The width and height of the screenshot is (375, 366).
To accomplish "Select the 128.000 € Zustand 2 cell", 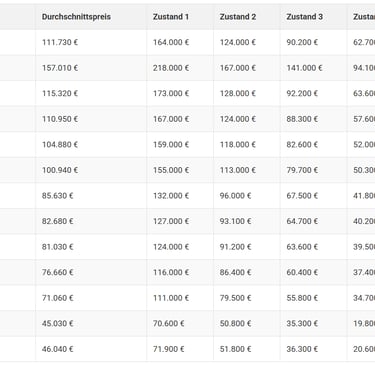I will tap(238, 93).
